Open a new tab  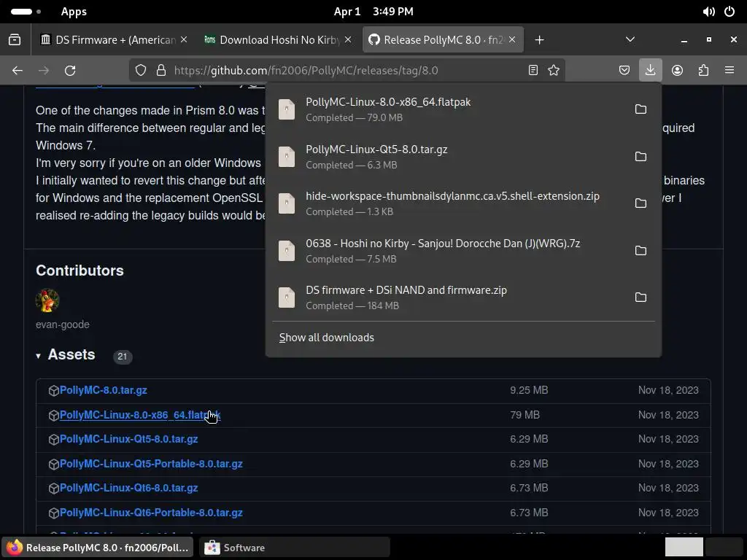pyautogui.click(x=539, y=40)
